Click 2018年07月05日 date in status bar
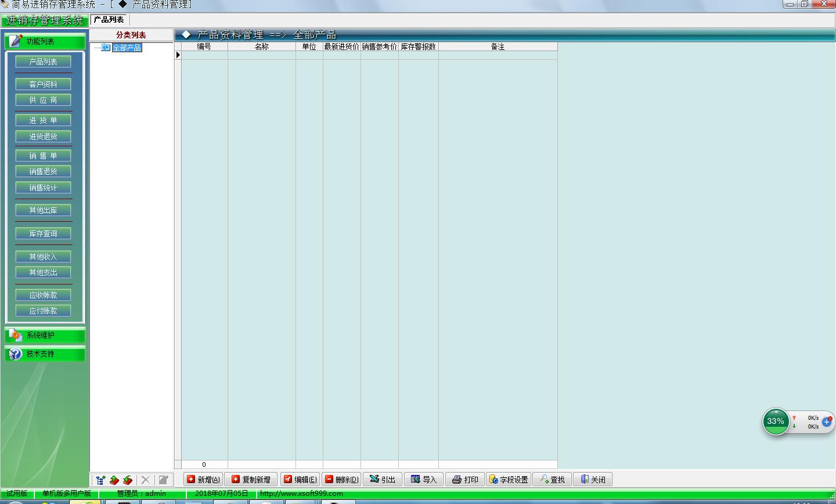This screenshot has width=836, height=504. 222,494
